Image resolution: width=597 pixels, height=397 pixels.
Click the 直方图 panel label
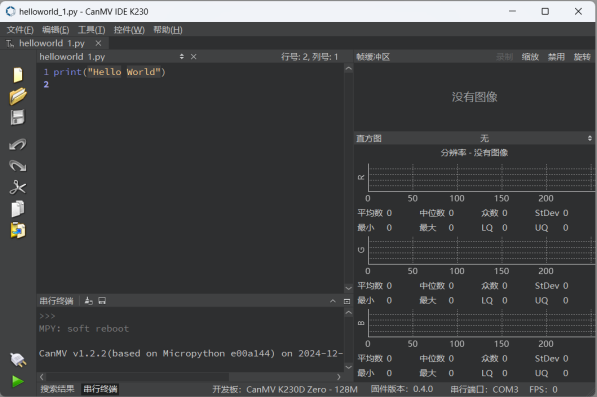(x=369, y=139)
